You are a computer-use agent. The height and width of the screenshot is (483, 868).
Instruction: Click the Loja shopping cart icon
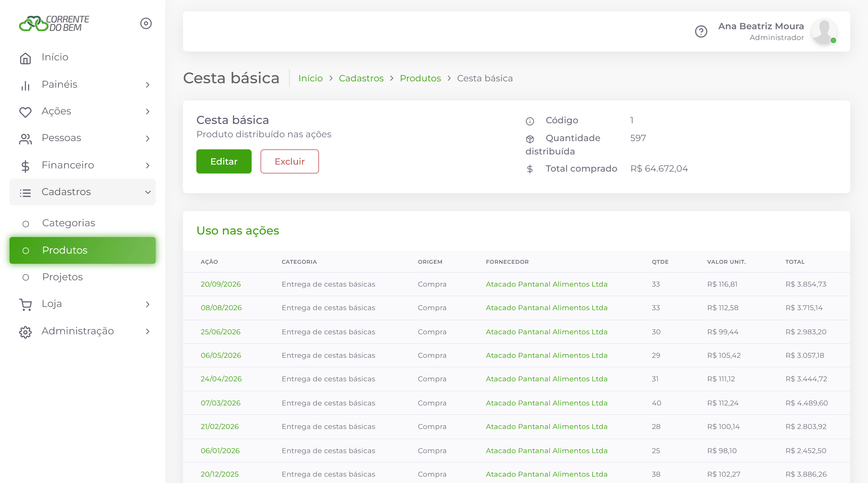[x=25, y=304]
